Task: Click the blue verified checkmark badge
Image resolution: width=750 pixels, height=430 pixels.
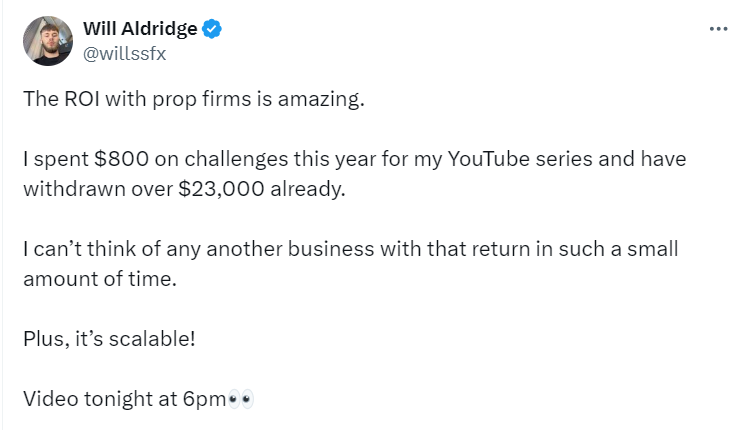Action: pyautogui.click(x=211, y=29)
